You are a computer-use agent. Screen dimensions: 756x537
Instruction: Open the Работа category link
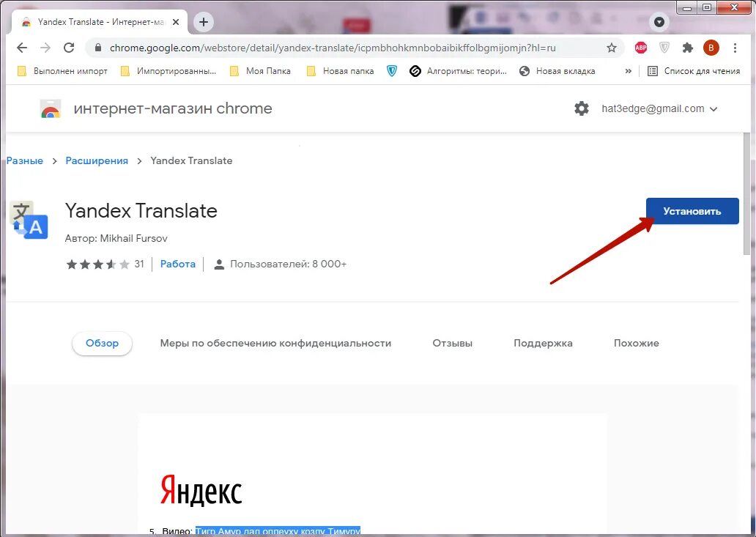coord(178,264)
